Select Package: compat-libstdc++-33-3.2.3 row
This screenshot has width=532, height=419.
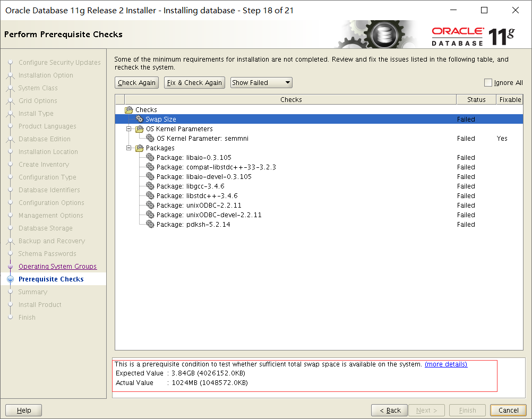pyautogui.click(x=319, y=167)
